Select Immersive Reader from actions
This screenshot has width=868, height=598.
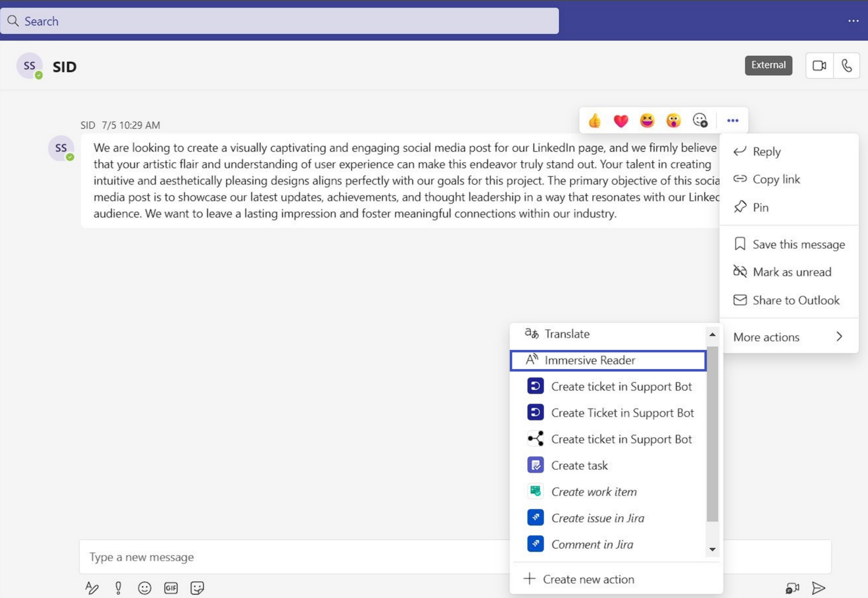(590, 360)
